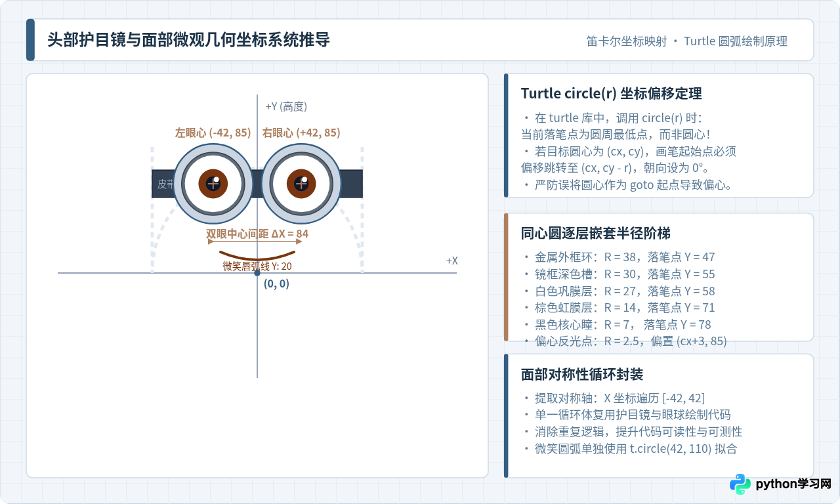Click the python学习网 watermark text
The image size is (840, 504).
[793, 484]
